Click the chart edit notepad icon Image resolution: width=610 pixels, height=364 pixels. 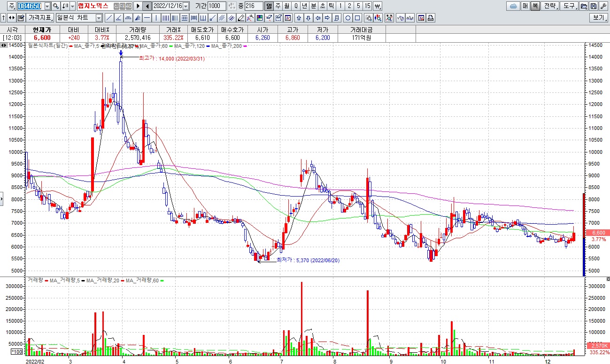21,18
